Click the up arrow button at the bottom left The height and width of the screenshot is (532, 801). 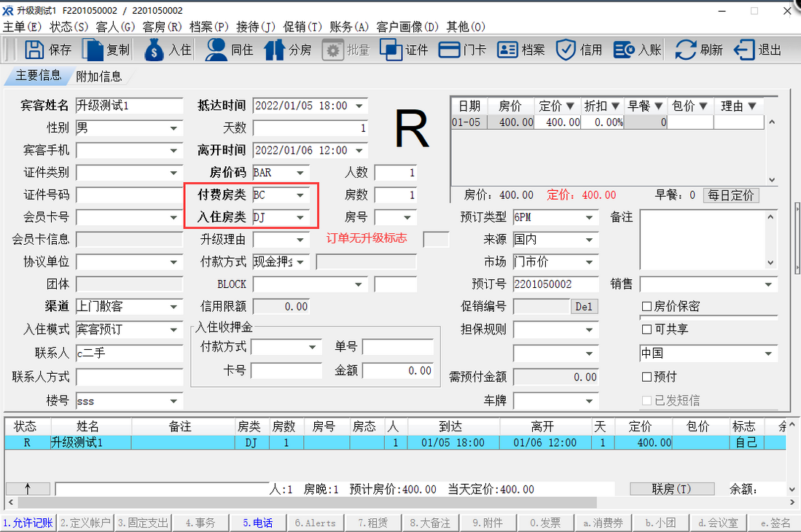coord(28,488)
